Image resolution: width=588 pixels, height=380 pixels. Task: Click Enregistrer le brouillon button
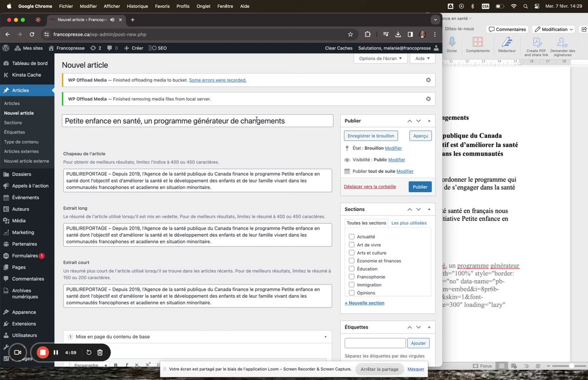tap(371, 136)
